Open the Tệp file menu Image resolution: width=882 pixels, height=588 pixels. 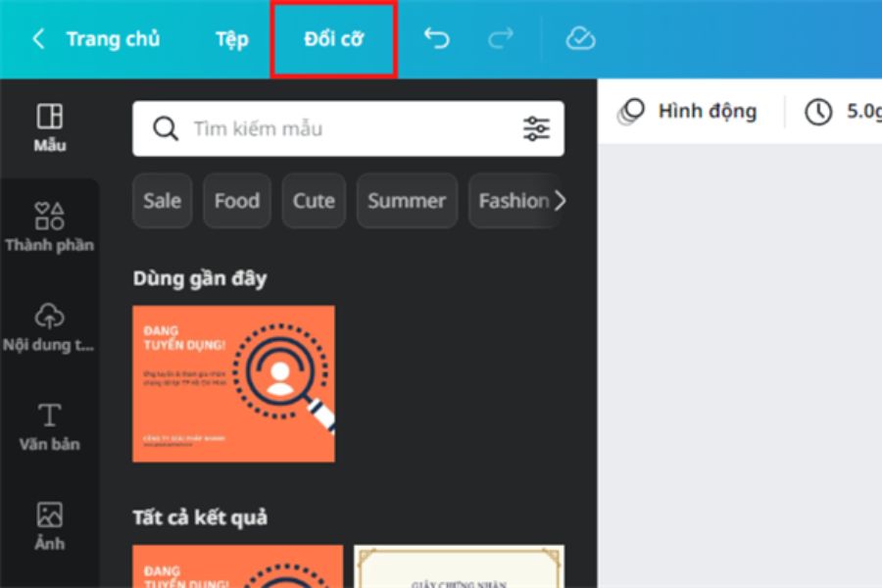(232, 39)
